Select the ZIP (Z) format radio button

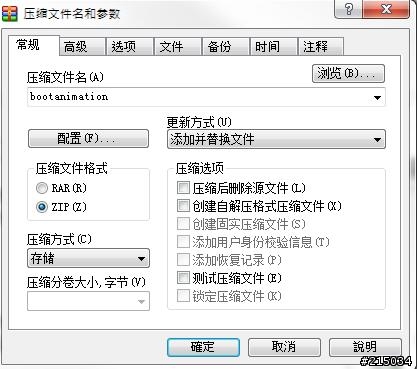point(42,207)
